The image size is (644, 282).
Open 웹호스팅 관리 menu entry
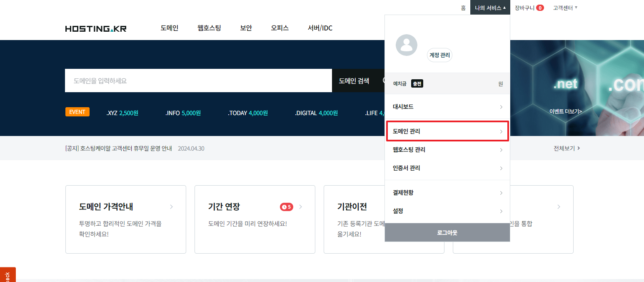coord(447,150)
